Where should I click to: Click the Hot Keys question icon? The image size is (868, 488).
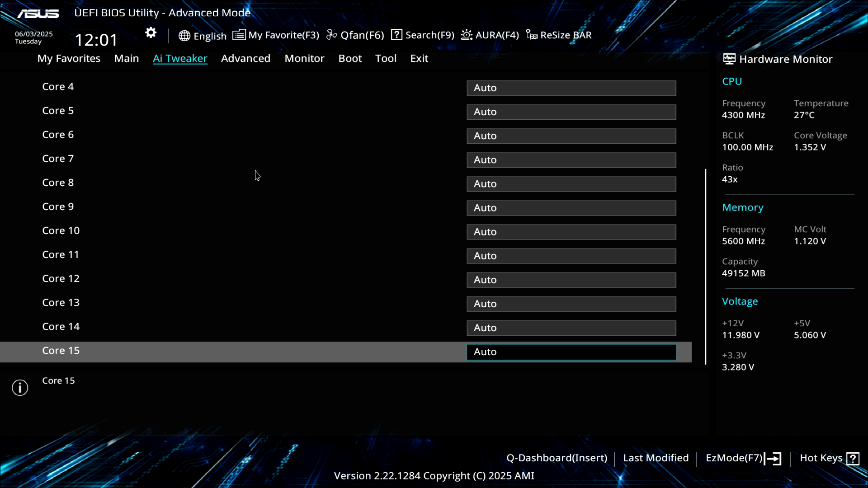(x=853, y=459)
